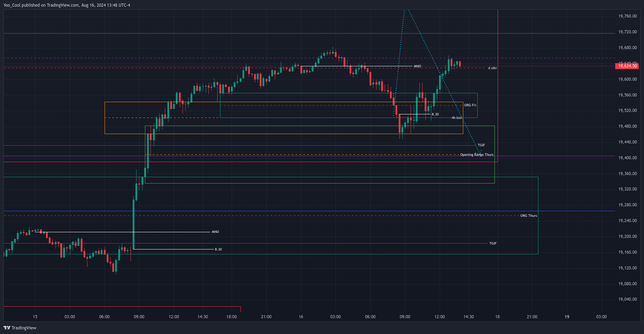Screen dimensions: 644x334
Task: Click the 'd sibi' label
Action: point(492,68)
